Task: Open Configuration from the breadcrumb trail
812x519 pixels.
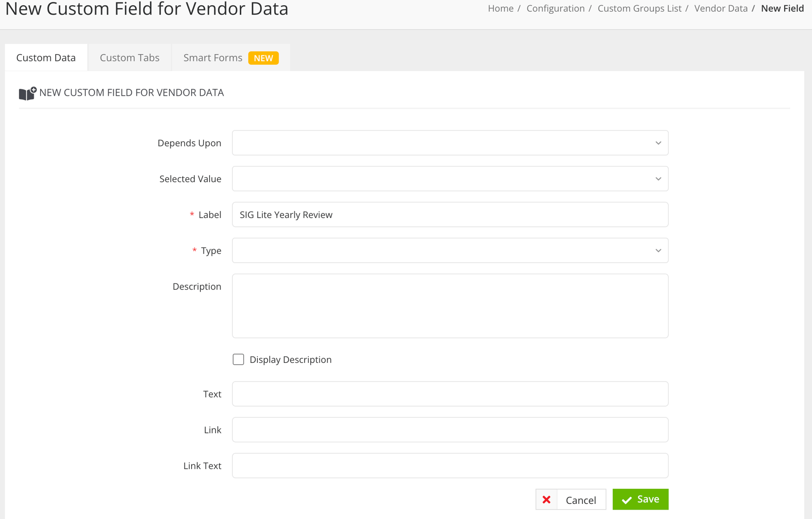Action: coord(555,8)
